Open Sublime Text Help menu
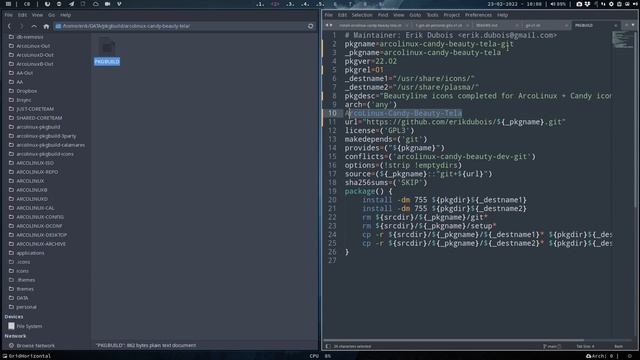Viewport: 640px width, 360px height. [x=502, y=15]
